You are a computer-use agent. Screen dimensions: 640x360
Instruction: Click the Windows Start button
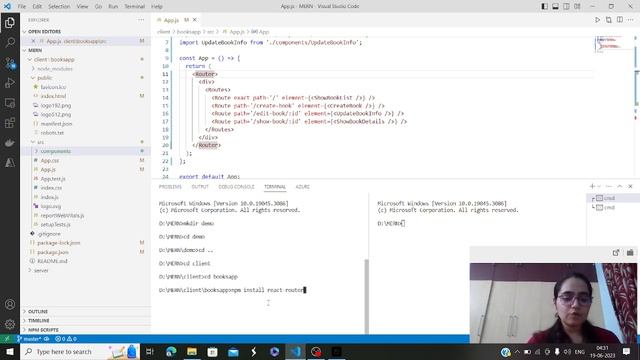click(x=10, y=351)
